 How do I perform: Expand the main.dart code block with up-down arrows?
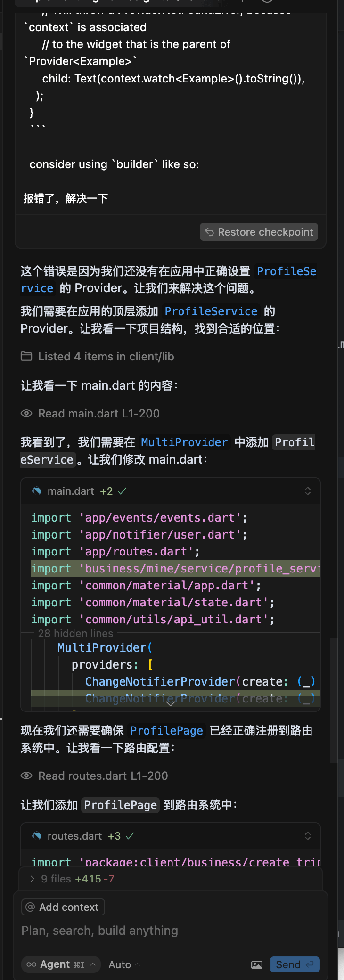coord(308,491)
